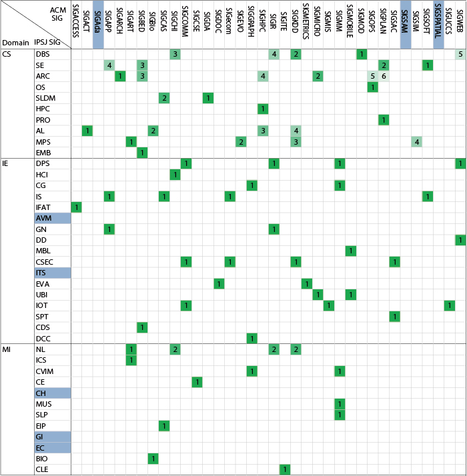This screenshot has height=476, width=467.
Task: Select the '1' cell at HPC and SIGHPC
Action: pos(263,109)
